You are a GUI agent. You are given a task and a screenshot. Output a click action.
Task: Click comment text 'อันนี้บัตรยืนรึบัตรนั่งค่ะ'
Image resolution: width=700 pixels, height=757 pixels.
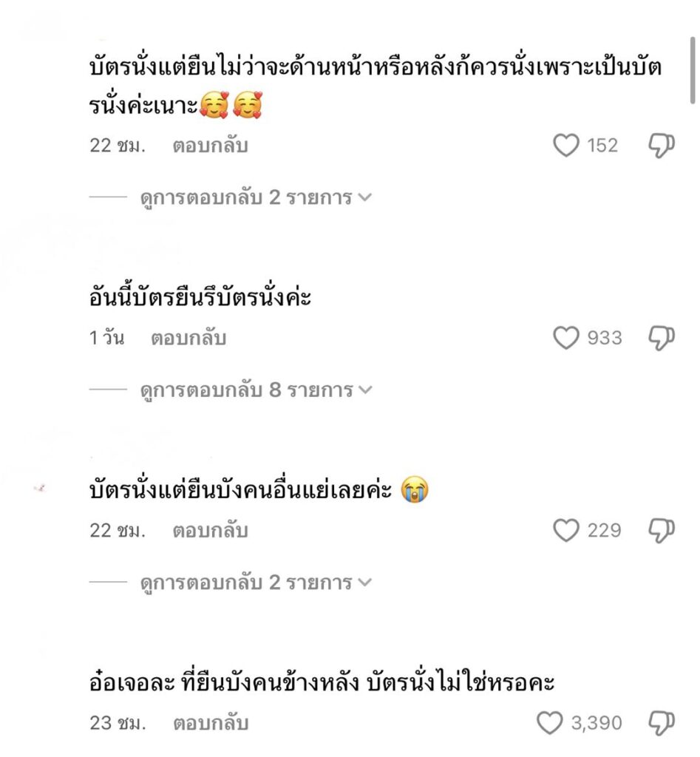(200, 299)
